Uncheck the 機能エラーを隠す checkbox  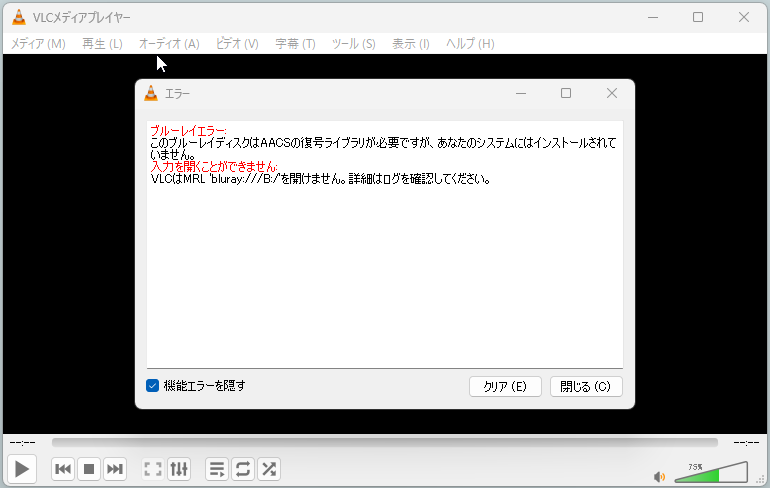[152, 385]
